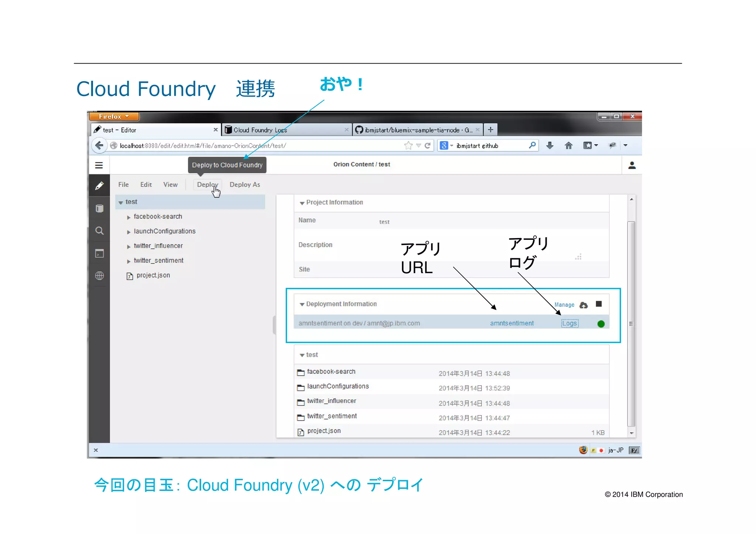Expand twitter_influencer folder in tree
This screenshot has width=756, height=534.
(128, 247)
